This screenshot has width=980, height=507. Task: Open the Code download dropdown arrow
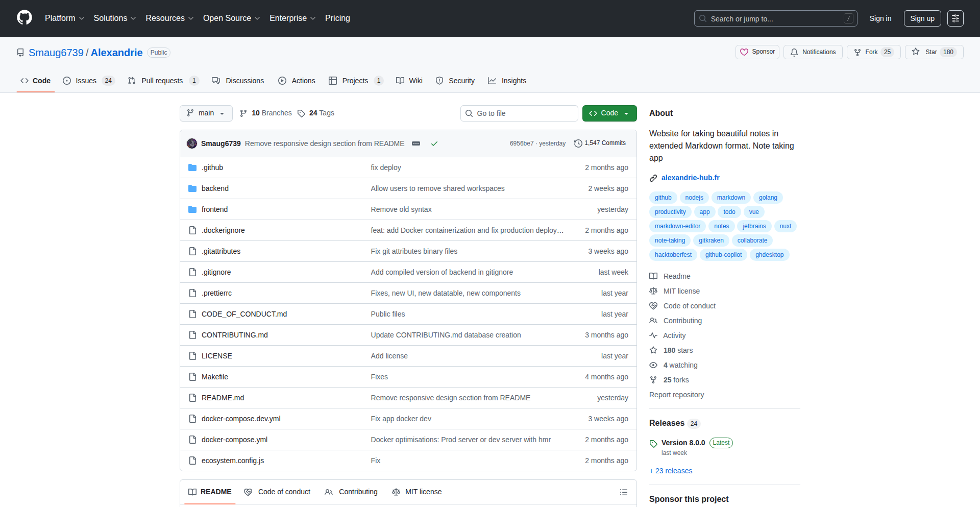click(x=627, y=113)
